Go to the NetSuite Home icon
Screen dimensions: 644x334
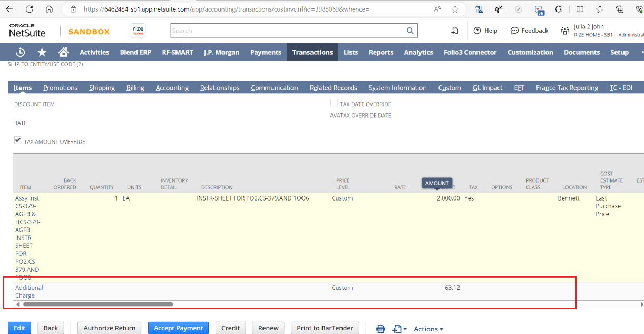coord(64,52)
